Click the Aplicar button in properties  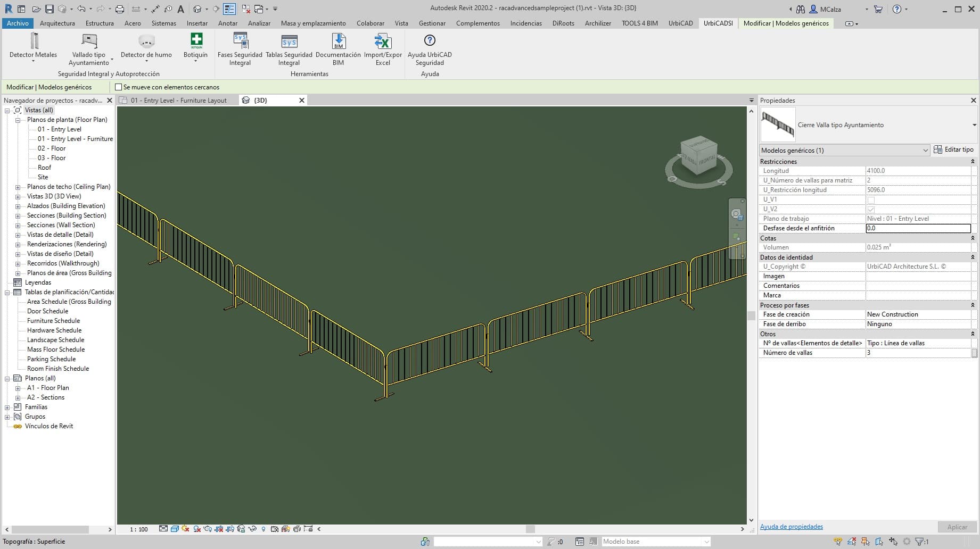(957, 527)
